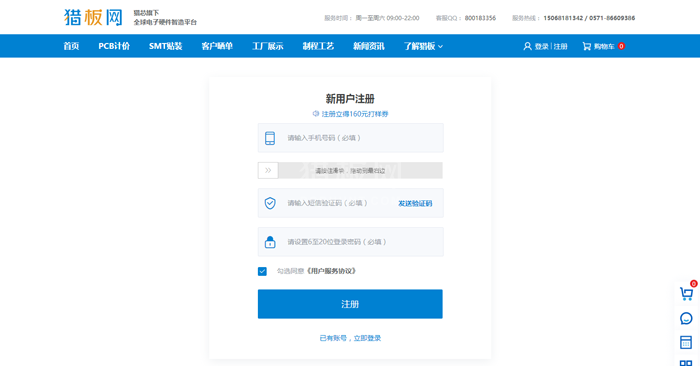This screenshot has height=366, width=700.
Task: Click the floating grid icon at the bottom right
Action: tap(686, 363)
